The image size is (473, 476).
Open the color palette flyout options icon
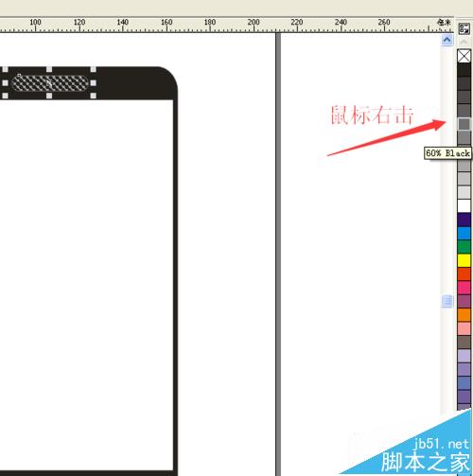[464, 29]
